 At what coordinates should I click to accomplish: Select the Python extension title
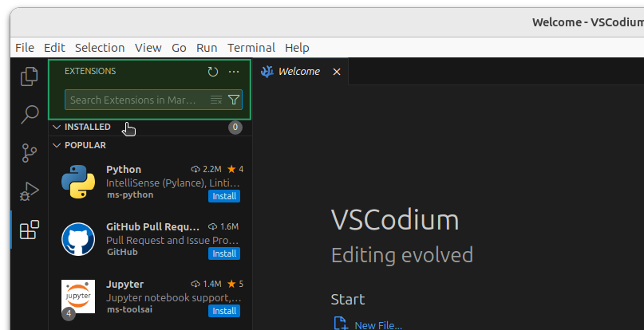click(x=124, y=169)
